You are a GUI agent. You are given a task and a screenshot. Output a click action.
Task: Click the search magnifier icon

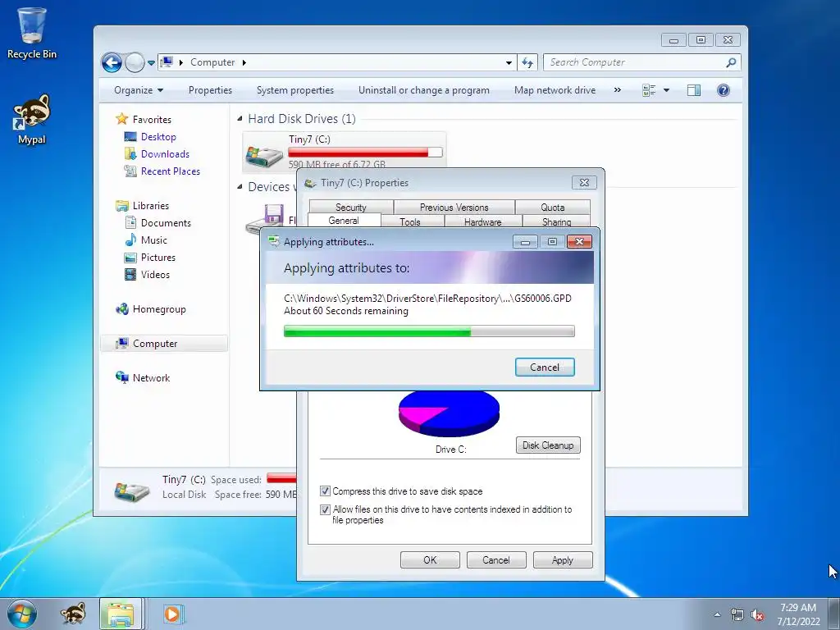point(731,62)
